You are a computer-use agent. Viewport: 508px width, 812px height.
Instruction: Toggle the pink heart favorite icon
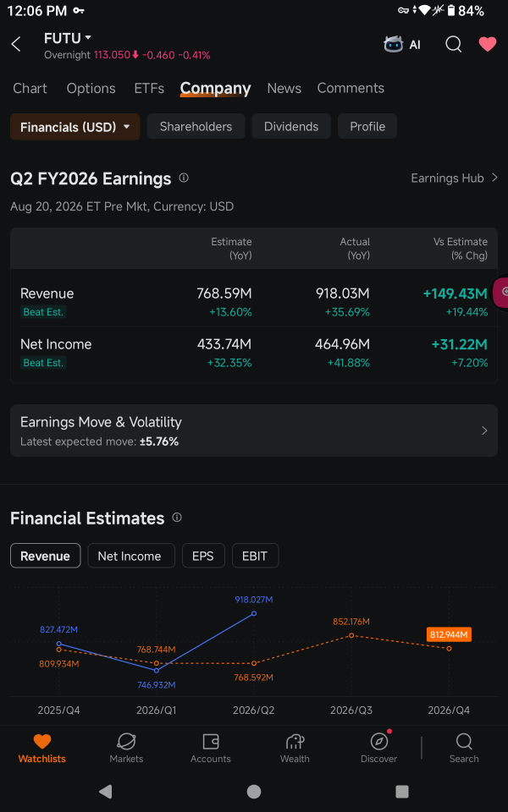[x=488, y=45]
